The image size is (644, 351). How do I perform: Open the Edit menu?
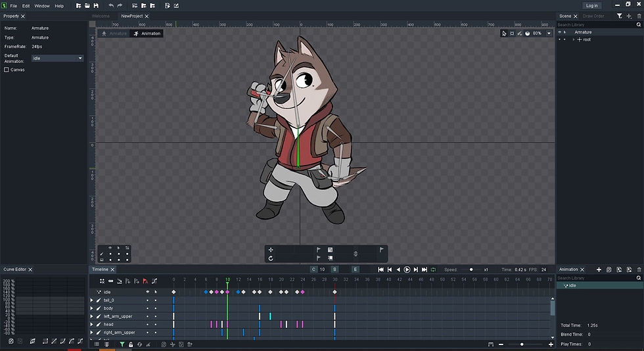click(26, 6)
